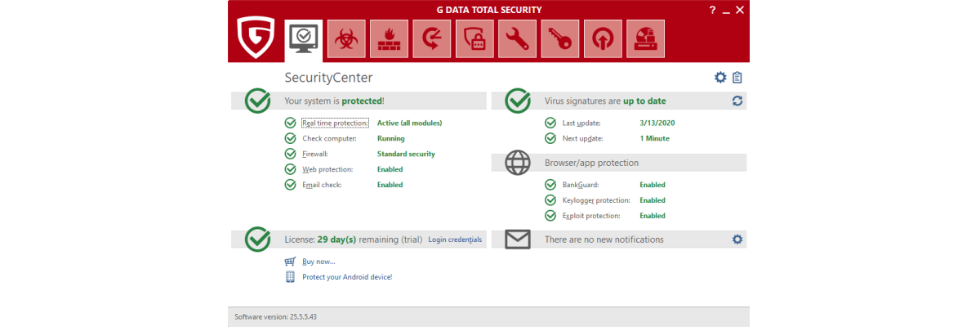
Task: Click the Running status value
Action: (391, 138)
